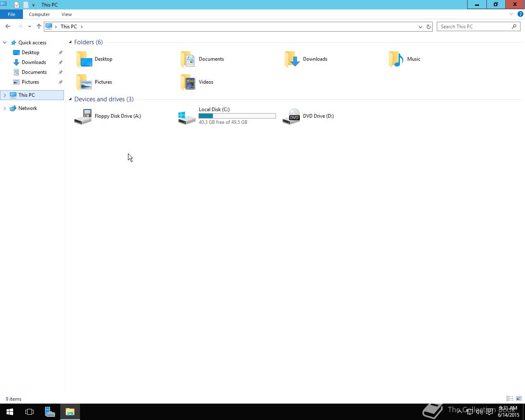This screenshot has height=420, width=525.
Task: Click the search magnifier icon
Action: pyautogui.click(x=514, y=26)
